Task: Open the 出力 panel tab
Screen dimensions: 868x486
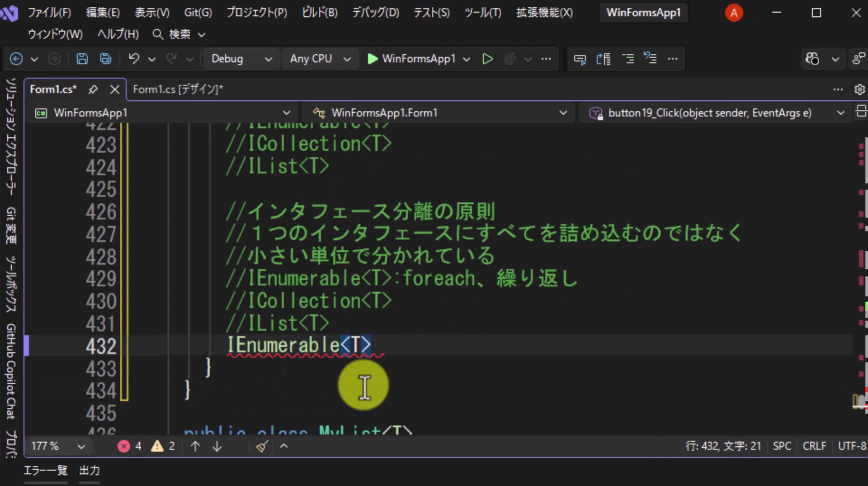Action: tap(90, 471)
